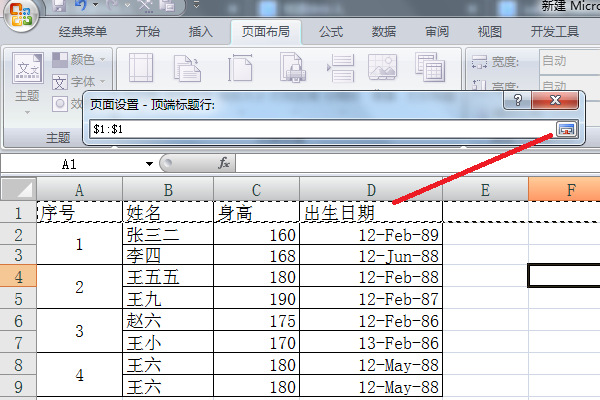Switch to the 开始 tab

click(x=147, y=32)
